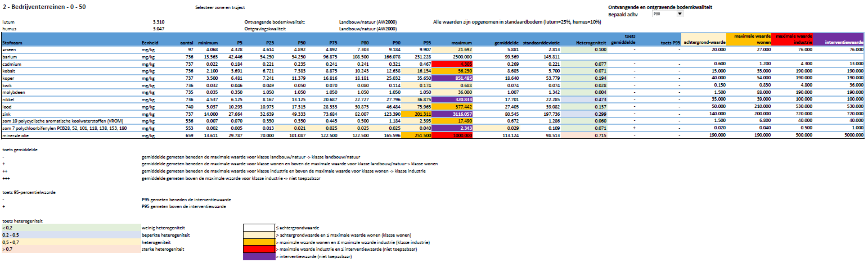Click the white achtergrondwaarde legend box

[x=259, y=227]
